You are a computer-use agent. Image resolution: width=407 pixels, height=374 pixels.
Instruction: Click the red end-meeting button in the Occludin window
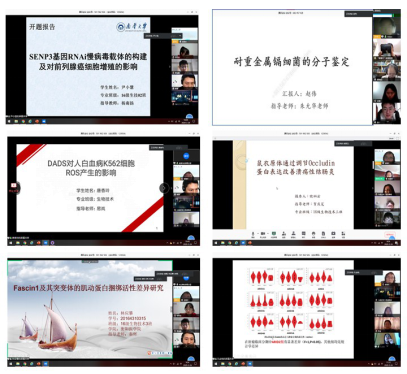pos(390,235)
